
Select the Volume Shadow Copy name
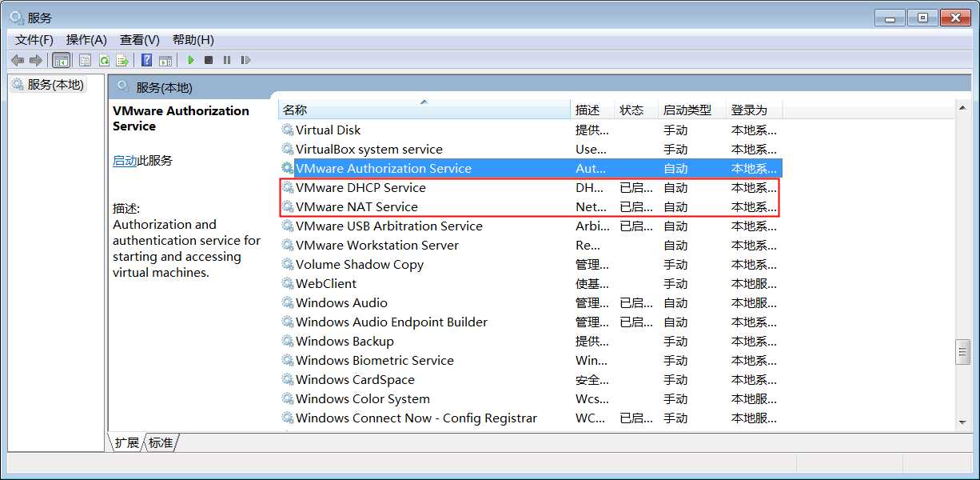coord(360,264)
